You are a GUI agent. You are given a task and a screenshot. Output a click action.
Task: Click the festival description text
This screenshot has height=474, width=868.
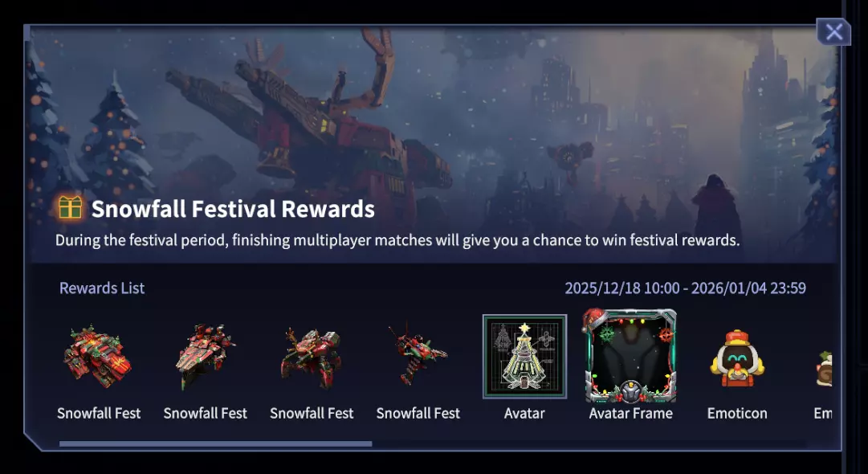pos(397,240)
